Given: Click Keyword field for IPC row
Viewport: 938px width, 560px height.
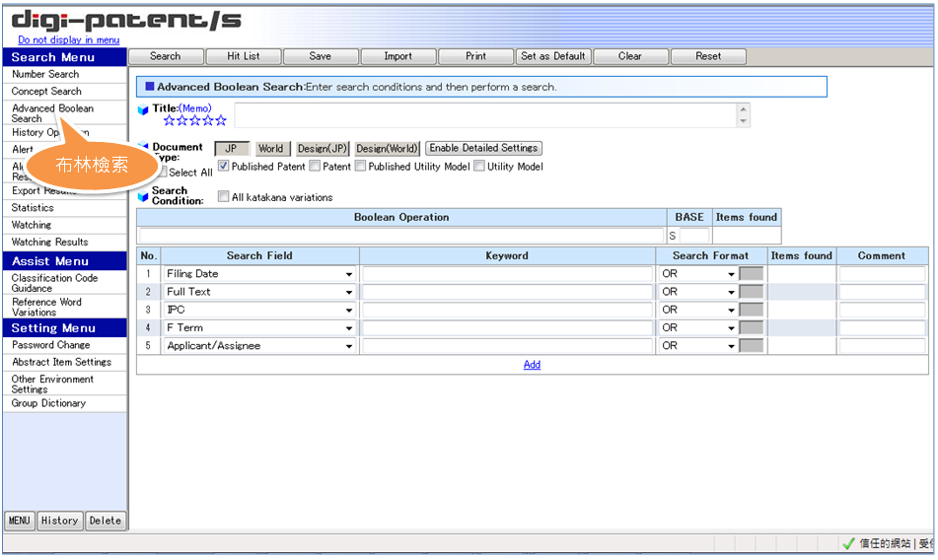Looking at the screenshot, I should [507, 310].
